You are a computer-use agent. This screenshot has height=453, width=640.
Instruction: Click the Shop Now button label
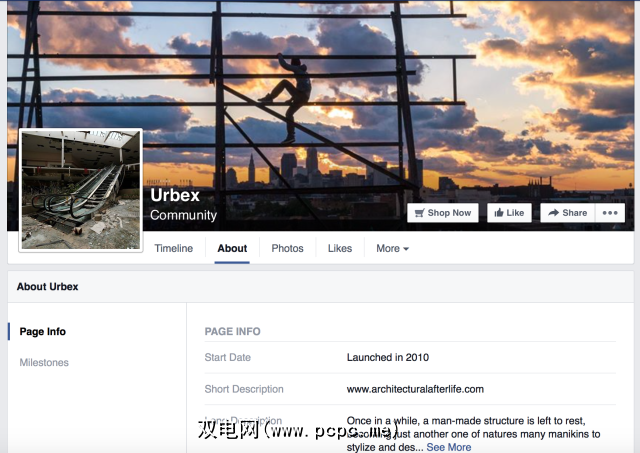[x=449, y=213]
